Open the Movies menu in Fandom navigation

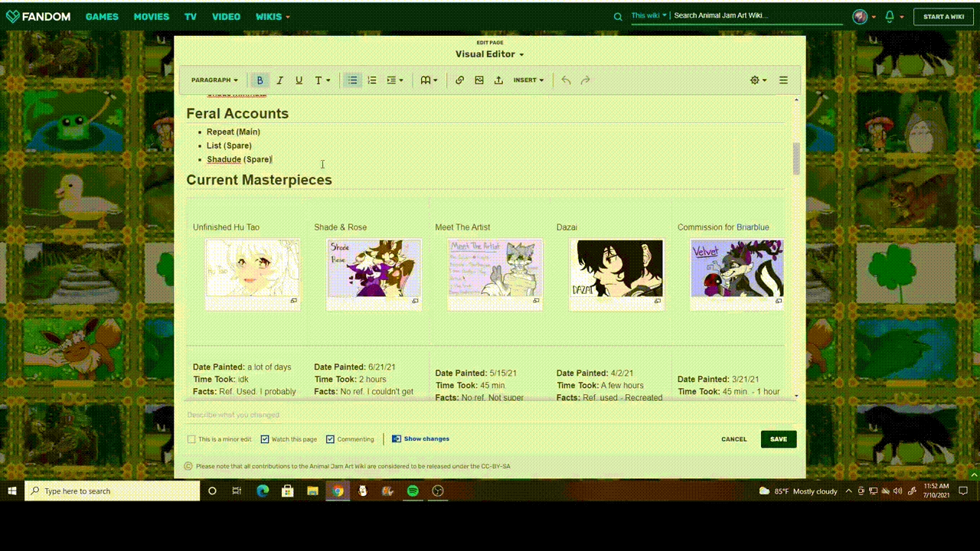[152, 17]
